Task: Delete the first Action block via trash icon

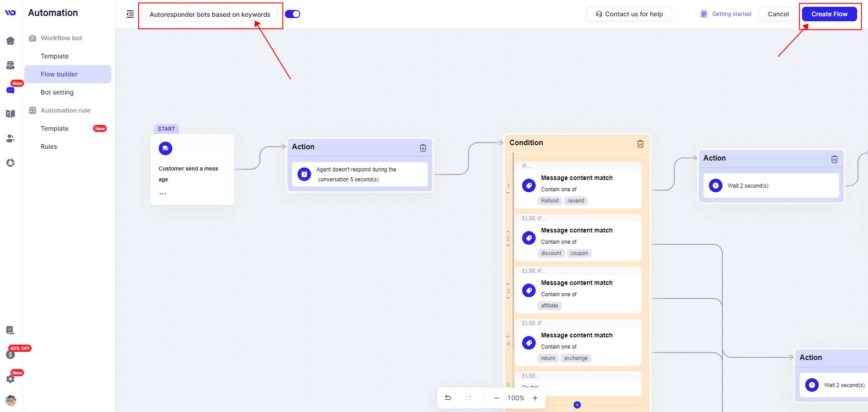Action: click(423, 148)
